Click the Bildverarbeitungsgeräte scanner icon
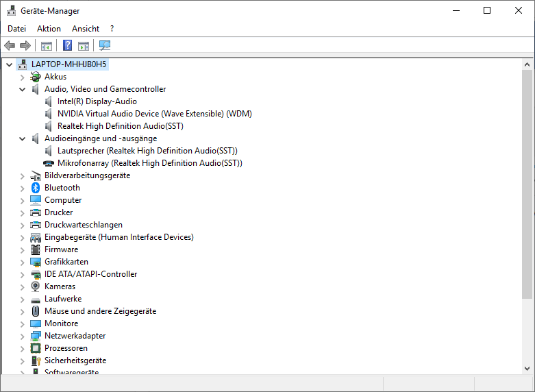Image resolution: width=535 pixels, height=392 pixels. [36, 175]
